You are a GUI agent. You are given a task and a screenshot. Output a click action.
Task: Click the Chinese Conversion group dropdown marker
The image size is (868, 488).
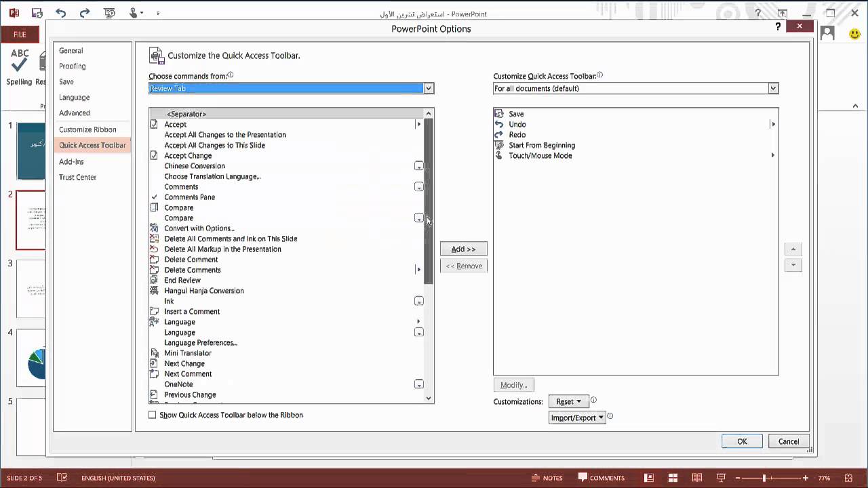419,166
